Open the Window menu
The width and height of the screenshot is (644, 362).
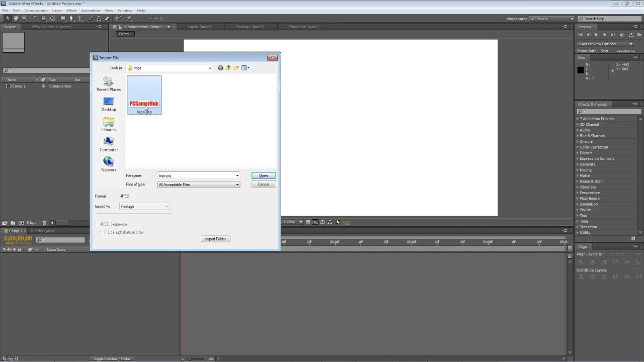point(125,11)
